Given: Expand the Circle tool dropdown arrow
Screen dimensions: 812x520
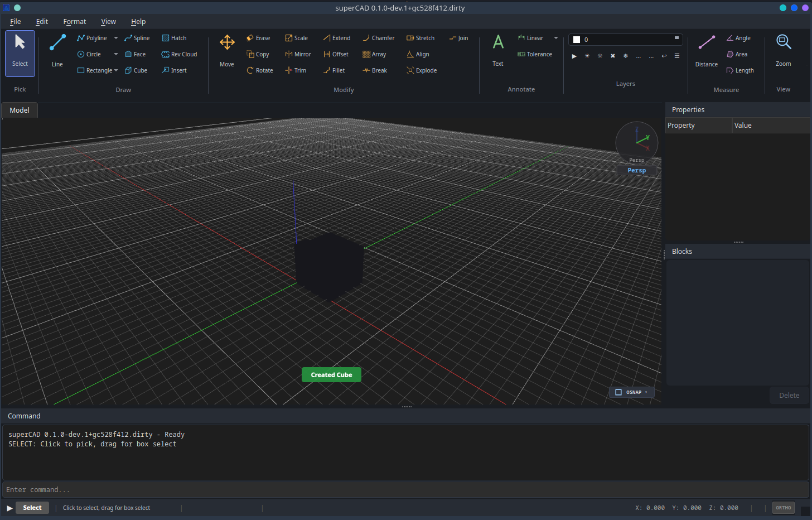Looking at the screenshot, I should [116, 54].
